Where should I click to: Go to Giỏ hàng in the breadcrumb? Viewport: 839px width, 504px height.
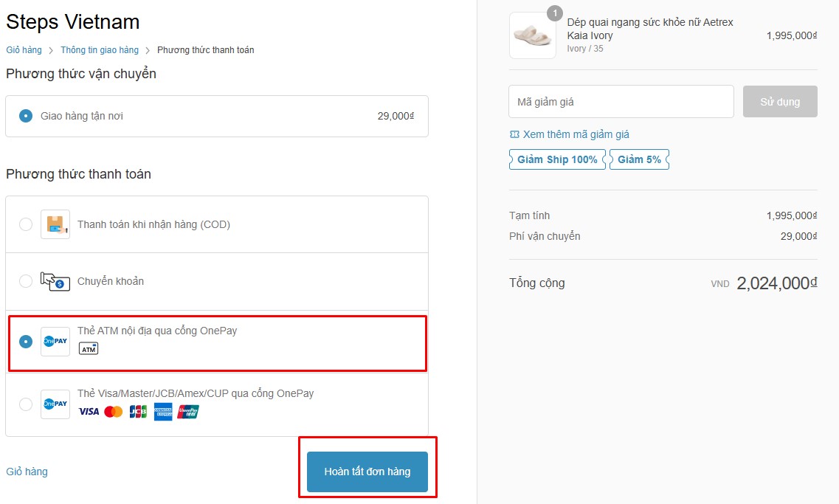(24, 50)
